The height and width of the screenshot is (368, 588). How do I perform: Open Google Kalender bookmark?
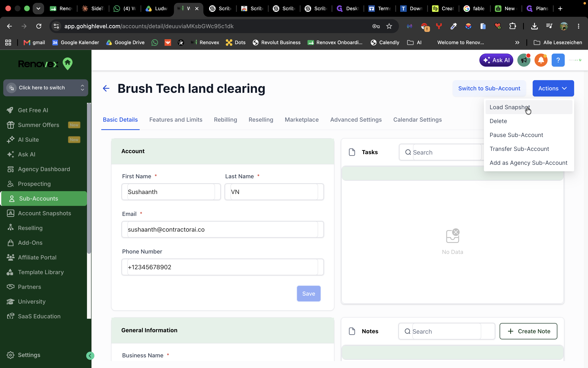coord(76,42)
